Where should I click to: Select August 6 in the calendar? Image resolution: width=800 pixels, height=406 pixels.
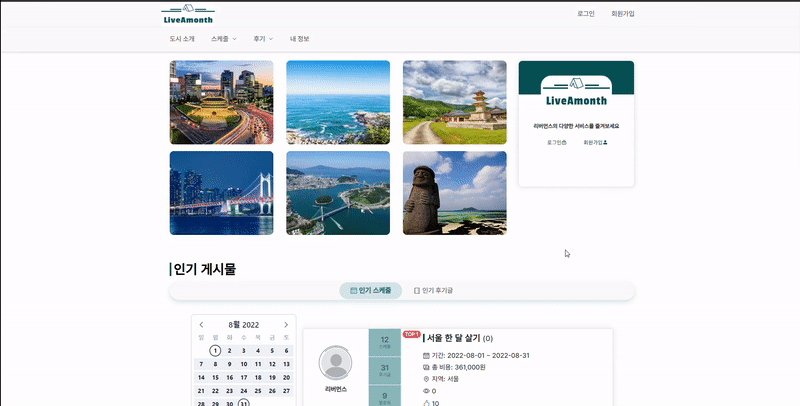[287, 350]
